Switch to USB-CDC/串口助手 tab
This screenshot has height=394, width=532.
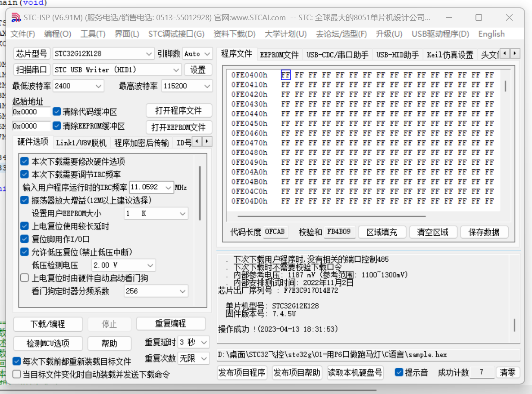coord(338,55)
